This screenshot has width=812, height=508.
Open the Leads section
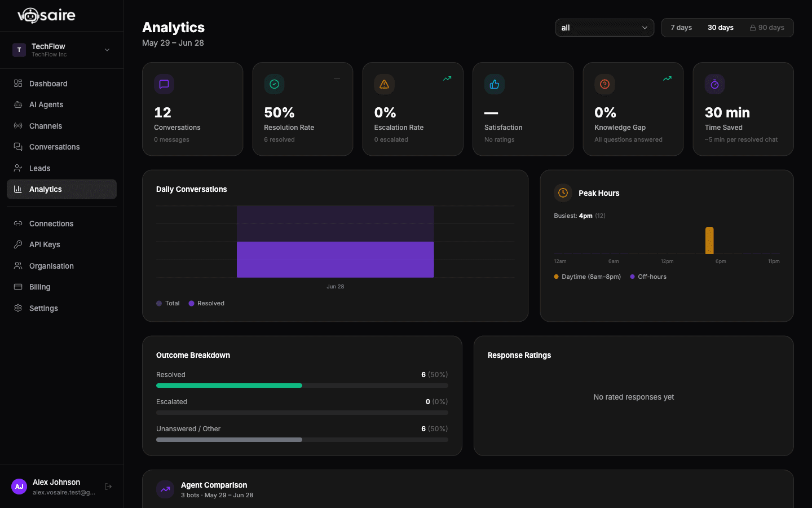click(61, 168)
